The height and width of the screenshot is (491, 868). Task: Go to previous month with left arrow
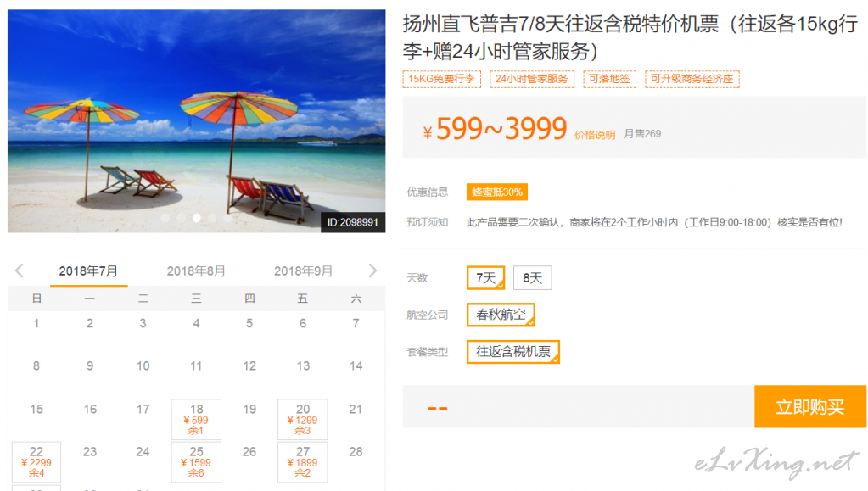point(20,271)
